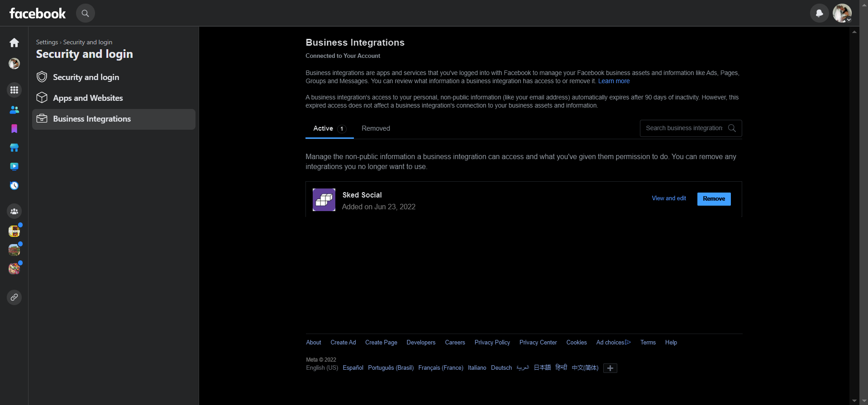The image size is (868, 405).
Task: Click the shield icon beside Security and login
Action: coord(42,77)
